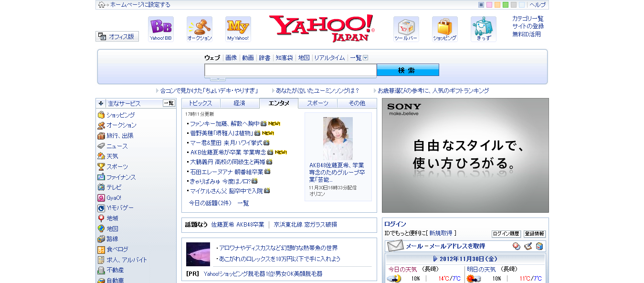644x283 pixels.
Task: Expand the 2012年11月30日(金) date triangle
Action: click(435, 259)
